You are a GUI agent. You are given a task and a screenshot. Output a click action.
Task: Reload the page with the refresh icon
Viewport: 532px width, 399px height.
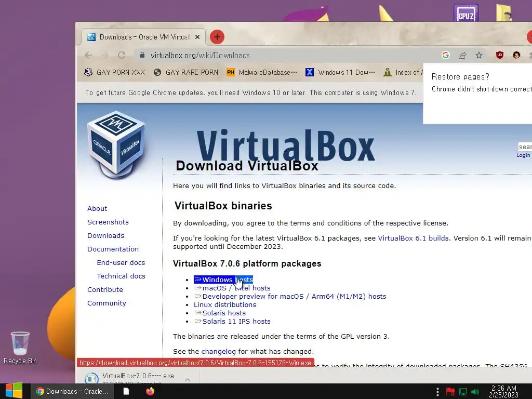tap(122, 55)
